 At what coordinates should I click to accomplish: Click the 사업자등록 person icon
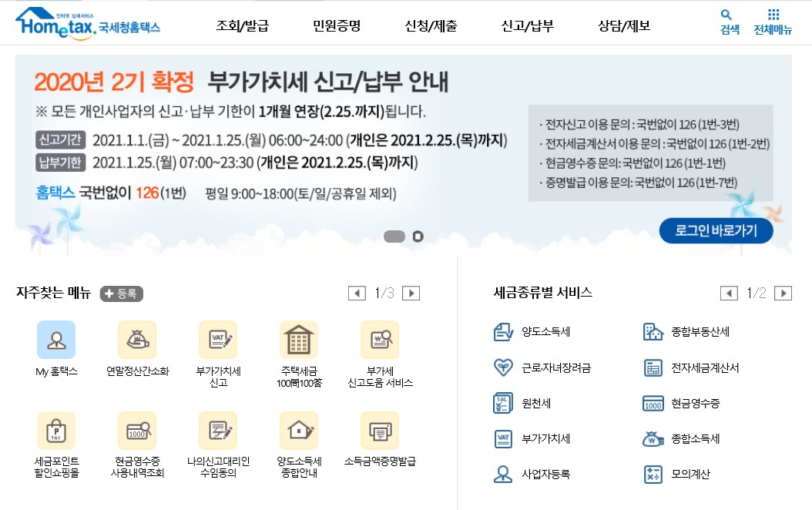503,474
